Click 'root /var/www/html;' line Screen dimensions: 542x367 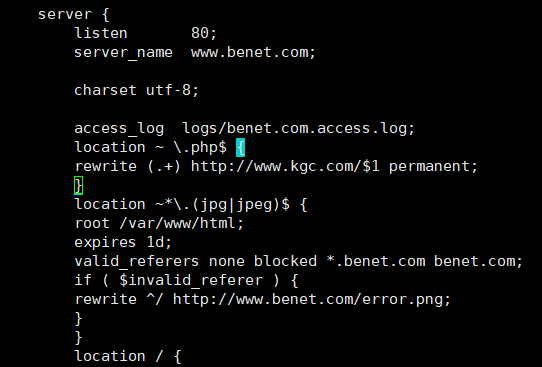point(159,224)
